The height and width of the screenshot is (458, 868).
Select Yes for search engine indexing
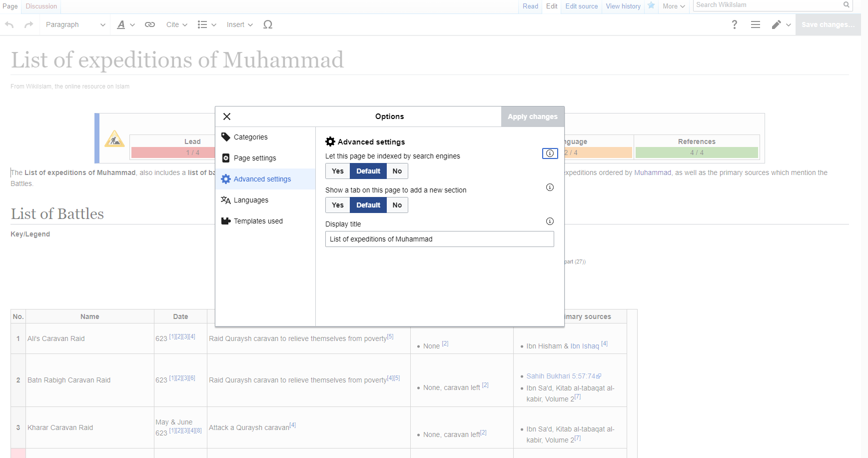[338, 171]
